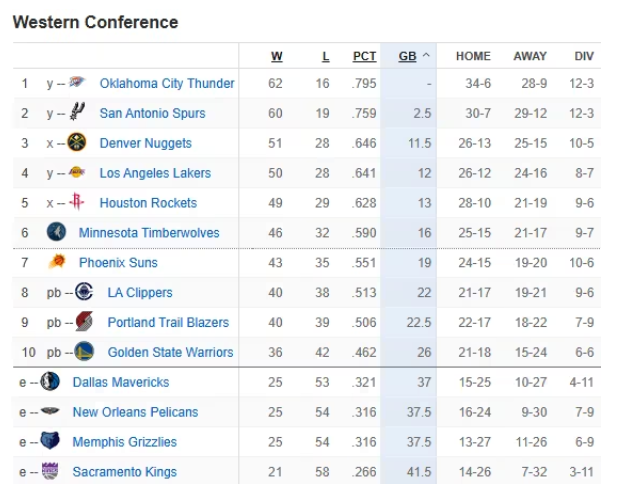The width and height of the screenshot is (622, 484).
Task: Click the San Antonio Spurs logo icon
Action: pos(77,113)
